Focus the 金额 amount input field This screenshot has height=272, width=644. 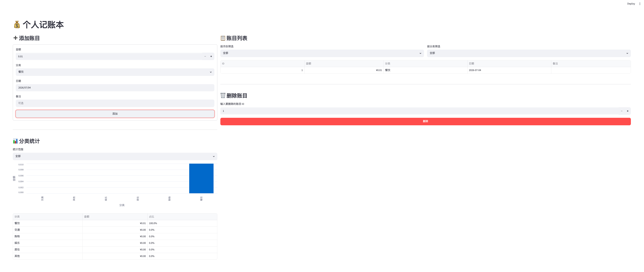click(109, 57)
